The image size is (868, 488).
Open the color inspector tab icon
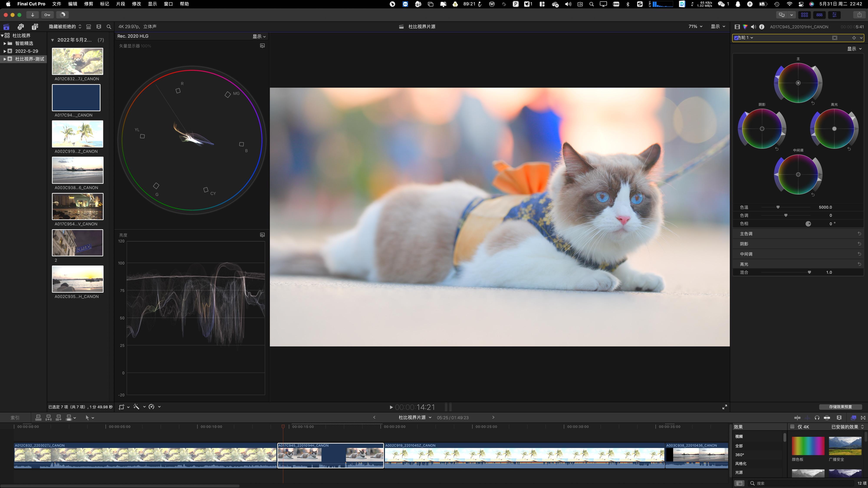(745, 27)
